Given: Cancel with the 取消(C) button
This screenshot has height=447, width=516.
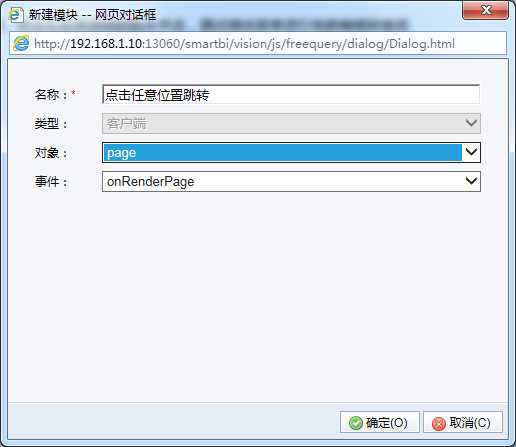Looking at the screenshot, I should [x=463, y=422].
